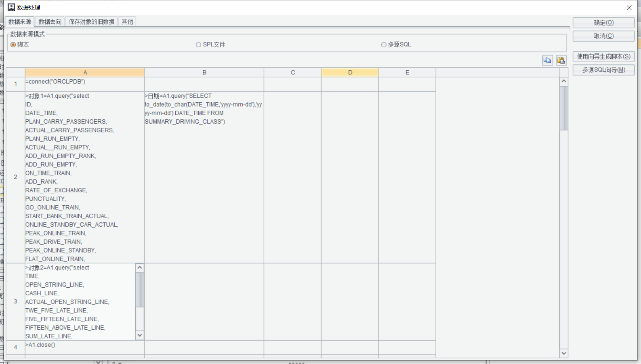The height and width of the screenshot is (364, 641).
Task: Click 使用向导生成脚本(S) button
Action: point(604,57)
